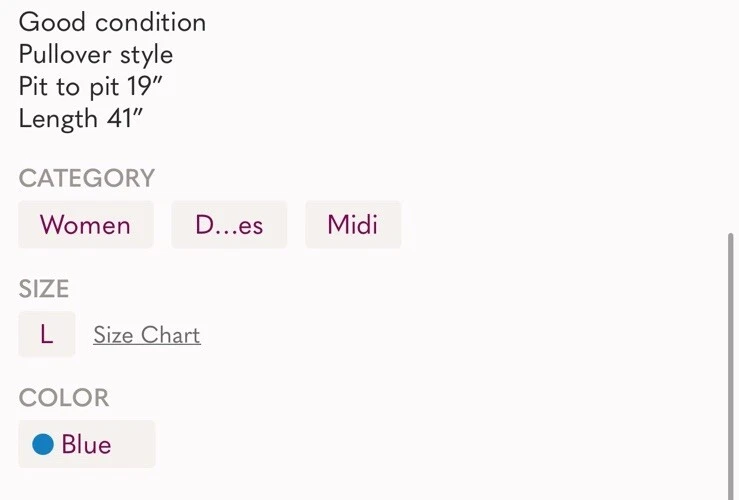Open the Size Chart link
The height and width of the screenshot is (500, 739).
coord(147,335)
